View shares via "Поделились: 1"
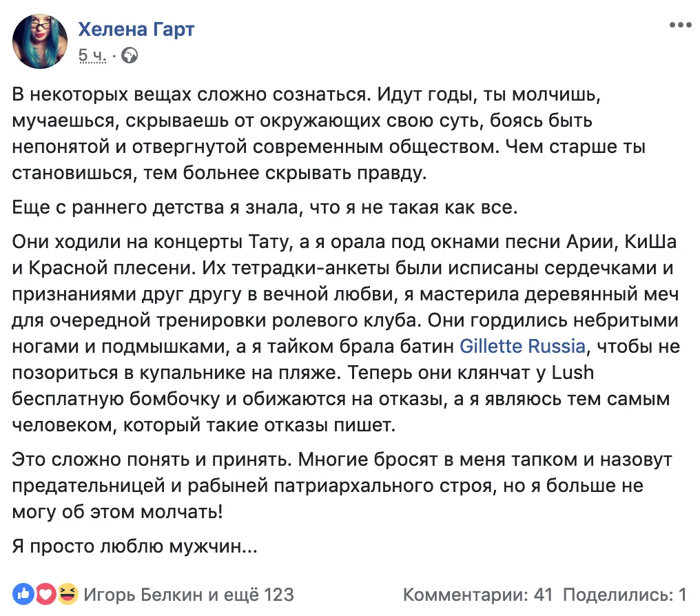 pyautogui.click(x=625, y=594)
